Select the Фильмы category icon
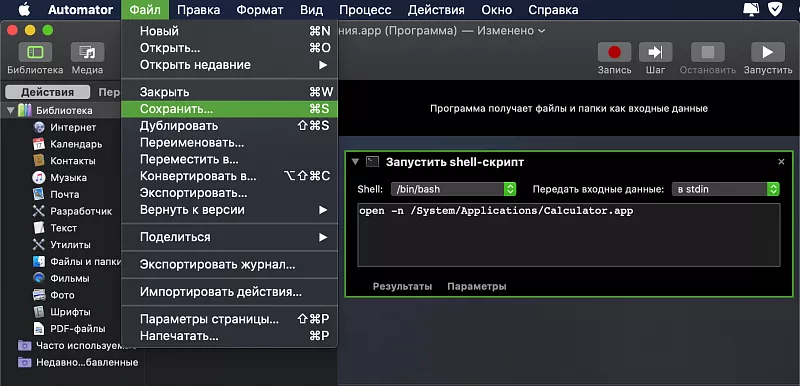This screenshot has width=800, height=386. coord(39,278)
